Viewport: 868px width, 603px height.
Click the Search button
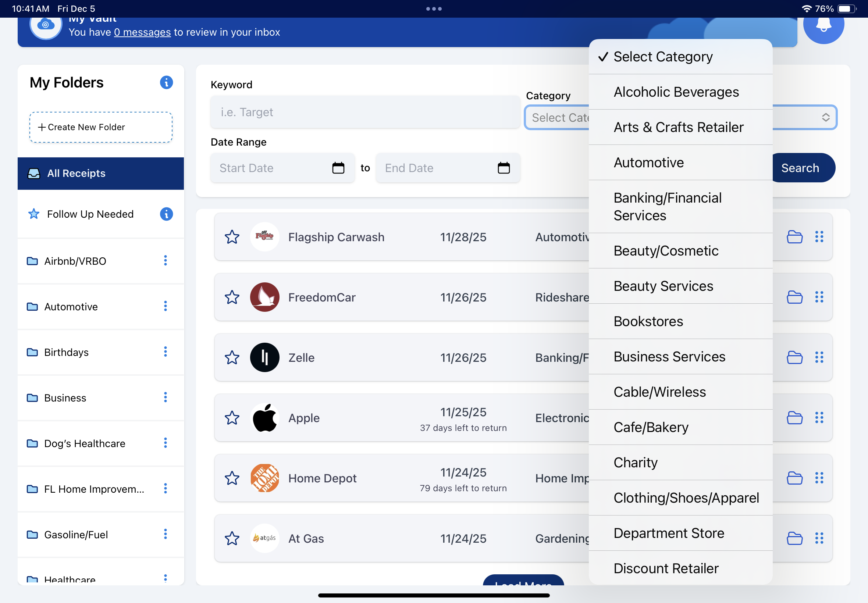click(x=800, y=168)
